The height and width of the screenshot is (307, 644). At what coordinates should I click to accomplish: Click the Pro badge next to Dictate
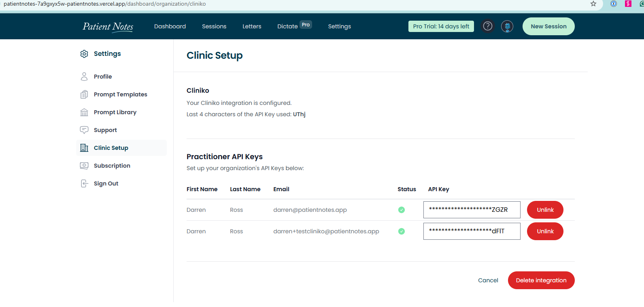[x=306, y=25]
